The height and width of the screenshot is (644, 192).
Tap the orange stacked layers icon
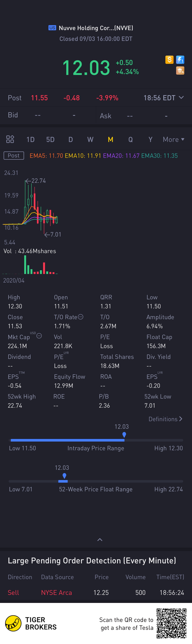coord(180,71)
